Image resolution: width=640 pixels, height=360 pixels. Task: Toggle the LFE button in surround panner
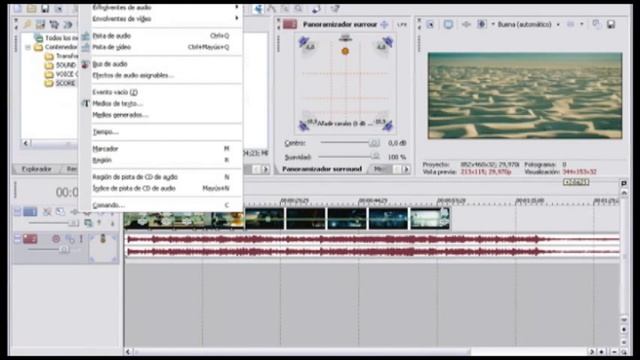[x=402, y=25]
